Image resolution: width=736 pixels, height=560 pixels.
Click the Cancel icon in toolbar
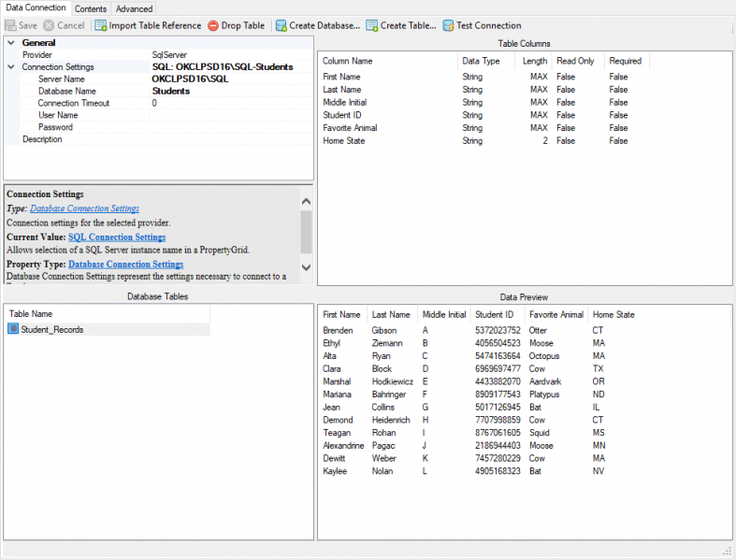click(49, 25)
